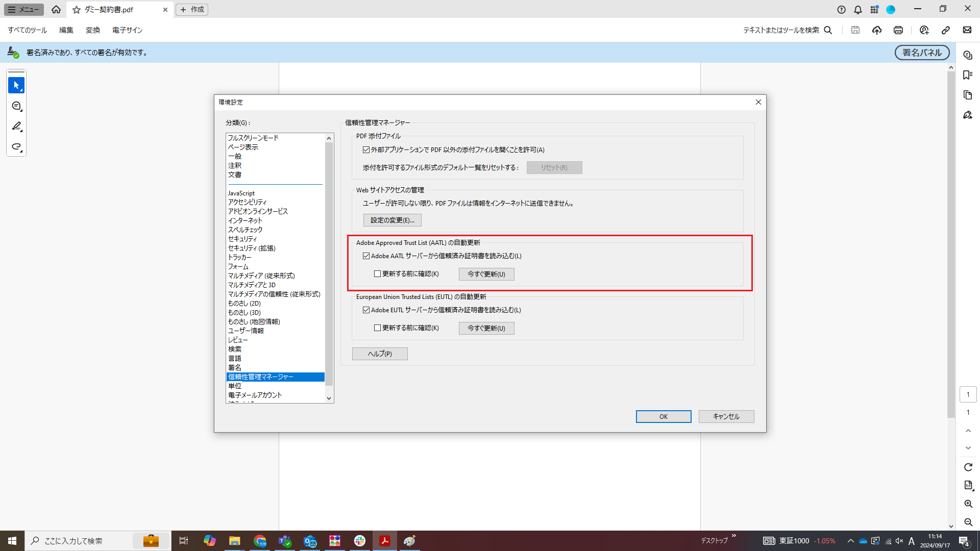Open the bookmarks panel in right sidebar
The width and height of the screenshot is (980, 551).
coord(968,75)
